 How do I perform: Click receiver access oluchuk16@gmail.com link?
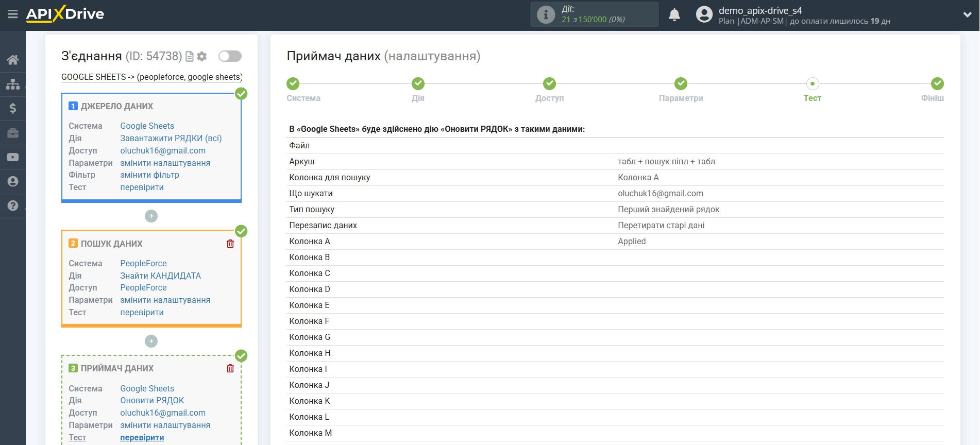163,413
